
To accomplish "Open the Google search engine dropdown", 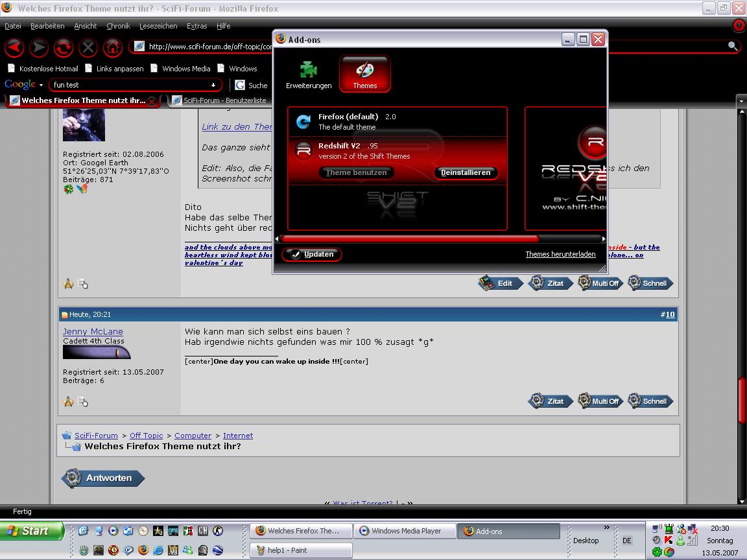I will (x=41, y=85).
